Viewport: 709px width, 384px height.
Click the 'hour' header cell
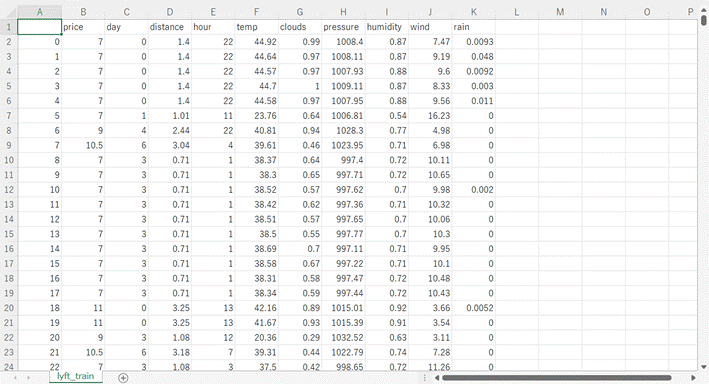pos(213,27)
